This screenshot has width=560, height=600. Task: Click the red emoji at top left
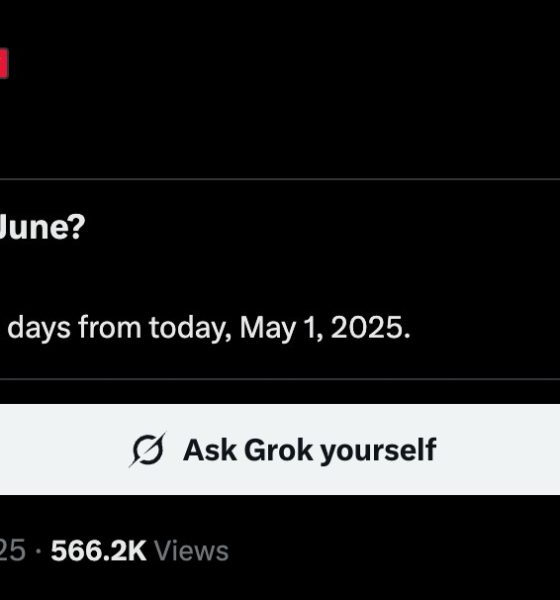(x=4, y=64)
